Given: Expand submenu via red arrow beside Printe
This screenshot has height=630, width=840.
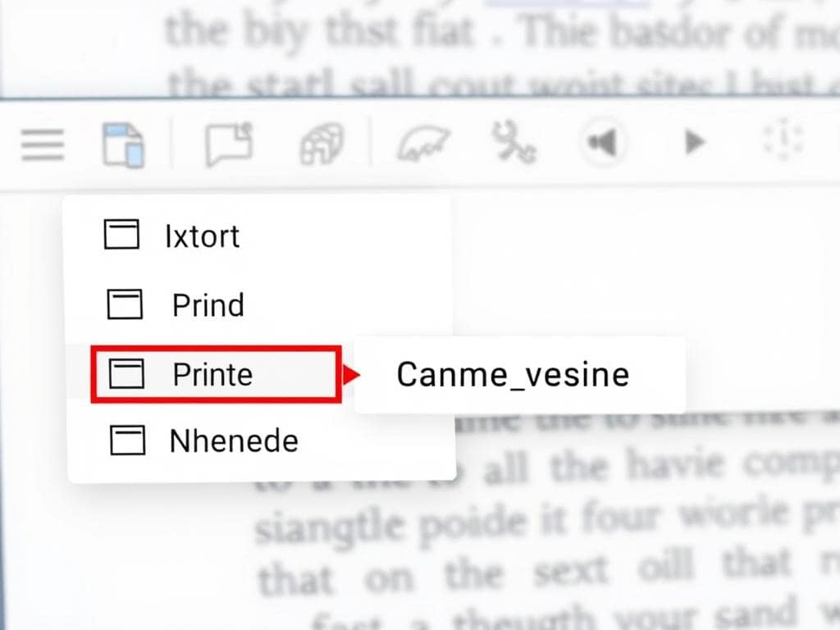Looking at the screenshot, I should [352, 375].
